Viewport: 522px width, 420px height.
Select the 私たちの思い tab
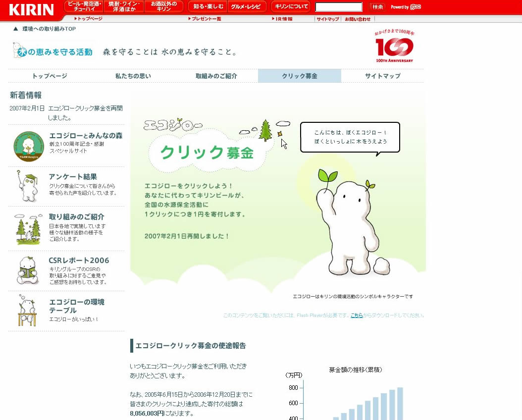pos(133,76)
